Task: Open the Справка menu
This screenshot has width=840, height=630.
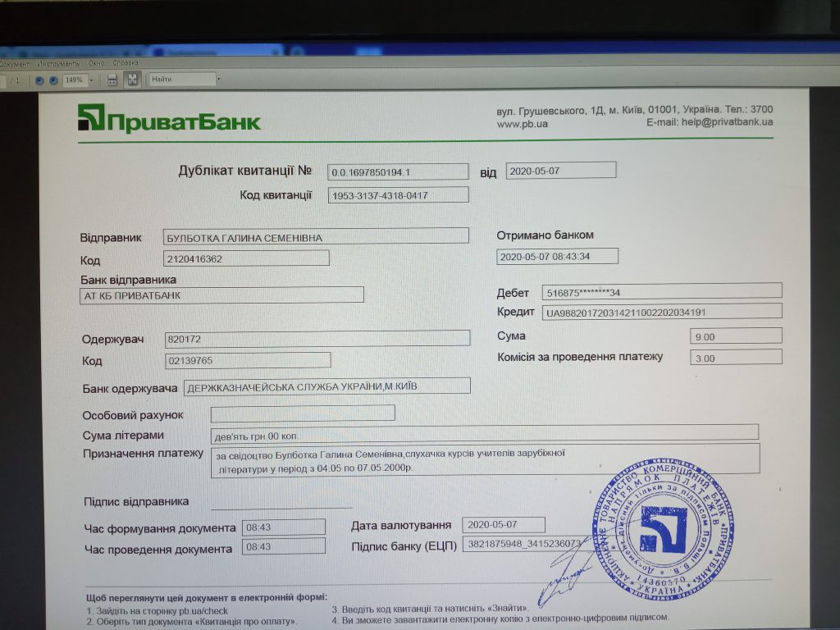Action: (126, 63)
